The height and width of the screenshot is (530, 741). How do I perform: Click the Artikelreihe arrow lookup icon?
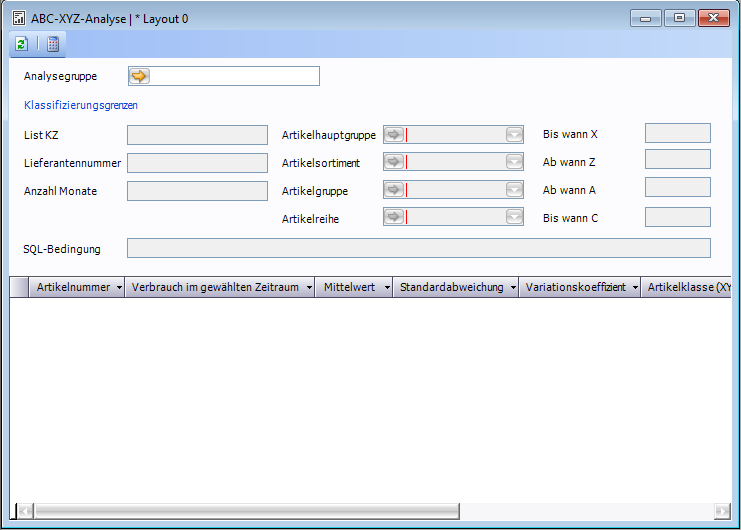(394, 217)
